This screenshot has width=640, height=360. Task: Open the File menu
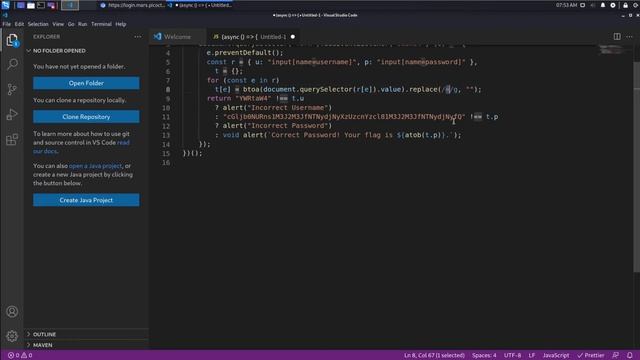pos(7,24)
